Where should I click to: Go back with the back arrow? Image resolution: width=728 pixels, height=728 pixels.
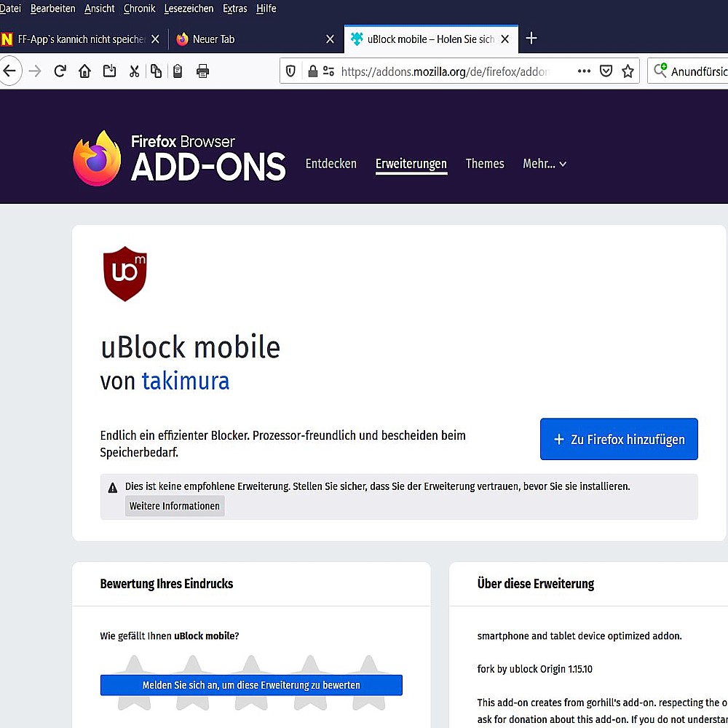pos(9,71)
